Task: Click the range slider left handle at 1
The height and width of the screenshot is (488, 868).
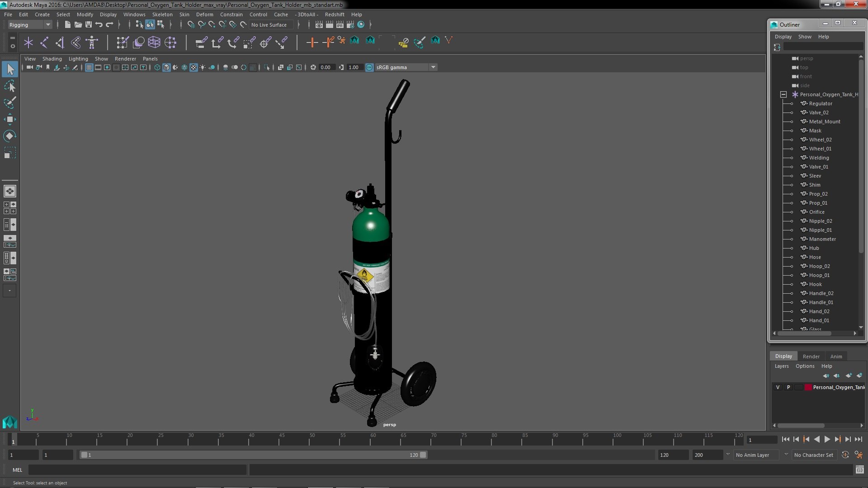Action: pyautogui.click(x=84, y=455)
